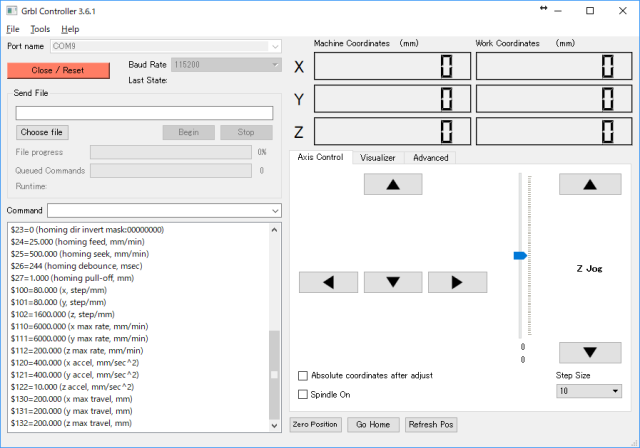Toggle the Spindle On checkbox
Image resolution: width=640 pixels, height=448 pixels.
tap(303, 395)
